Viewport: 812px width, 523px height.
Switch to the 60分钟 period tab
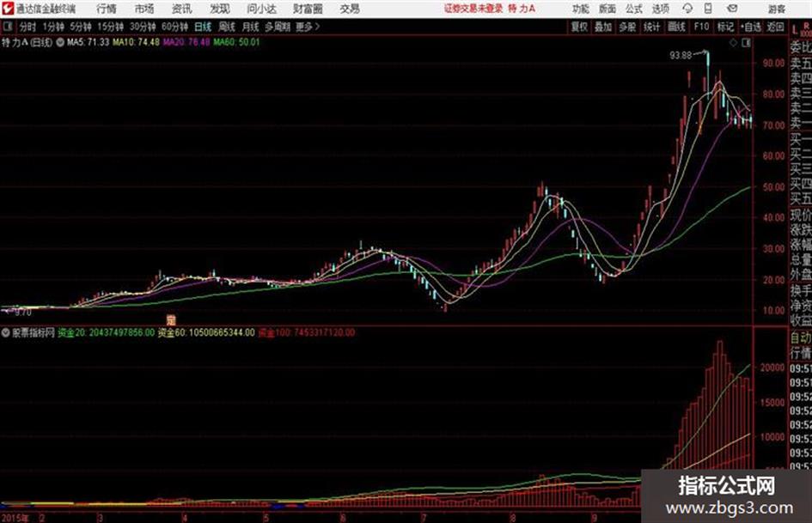(x=175, y=27)
